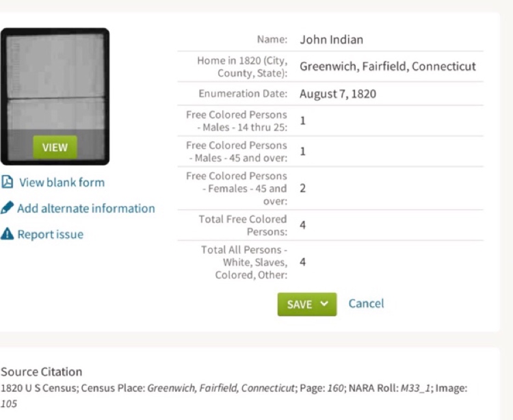Click the Total All Persons value
Viewport: 513px width, 420px height.
pyautogui.click(x=303, y=261)
